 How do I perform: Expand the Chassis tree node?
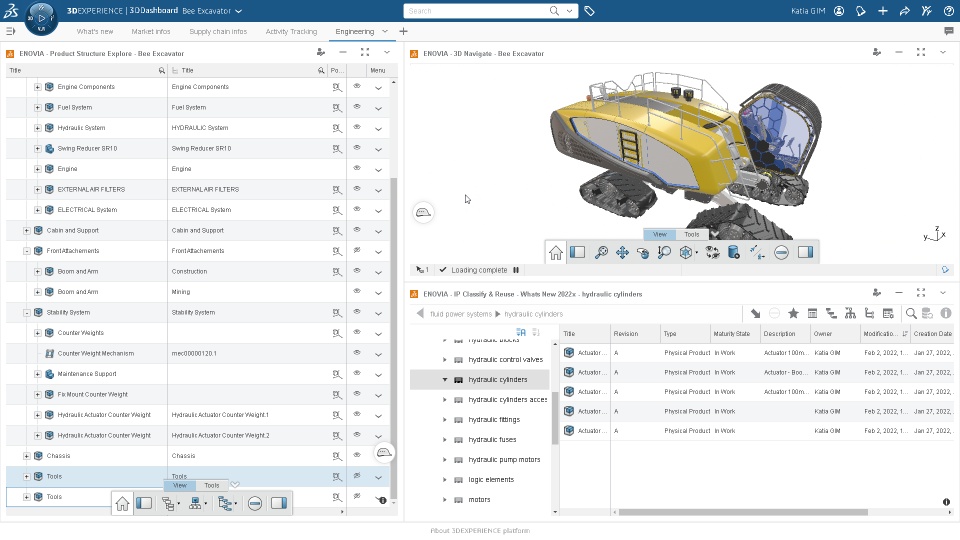click(26, 456)
